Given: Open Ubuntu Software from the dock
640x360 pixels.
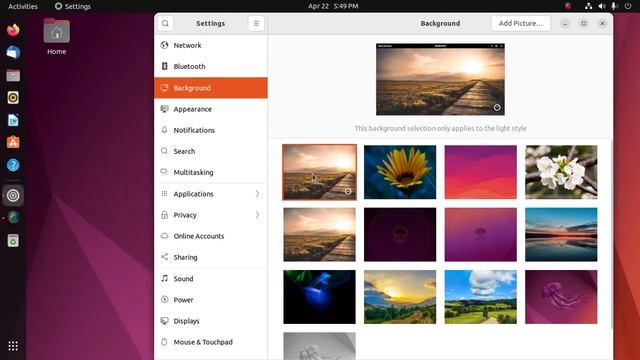Looking at the screenshot, I should 13,142.
